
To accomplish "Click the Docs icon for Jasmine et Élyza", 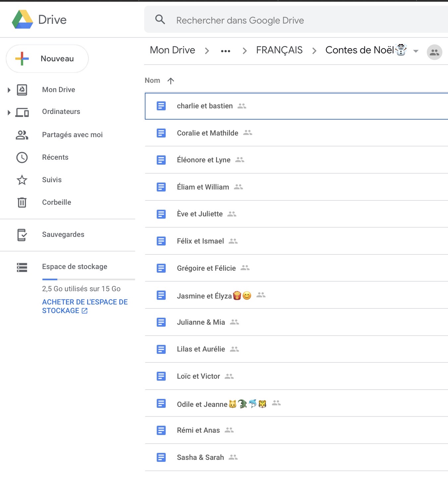I will pyautogui.click(x=161, y=295).
